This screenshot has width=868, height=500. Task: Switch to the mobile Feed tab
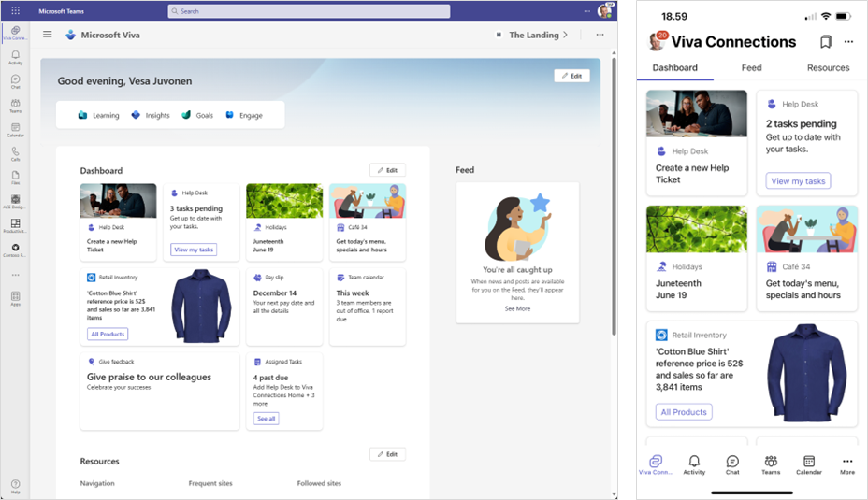click(x=751, y=67)
